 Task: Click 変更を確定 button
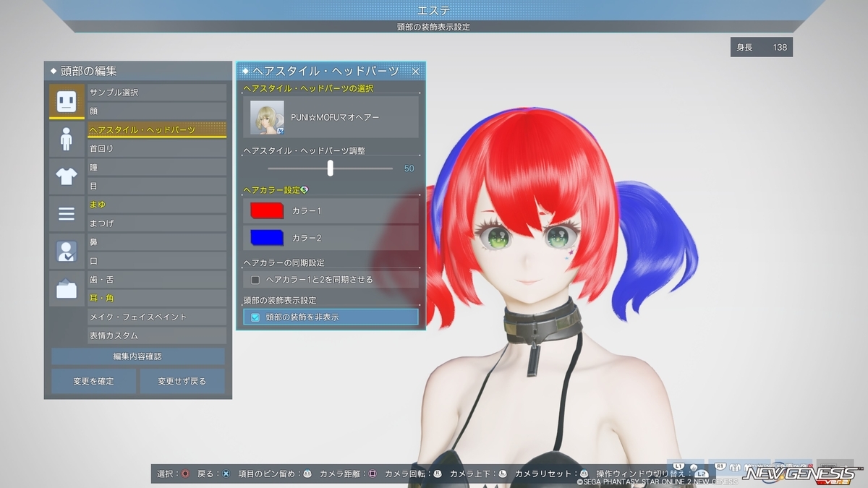(x=93, y=381)
